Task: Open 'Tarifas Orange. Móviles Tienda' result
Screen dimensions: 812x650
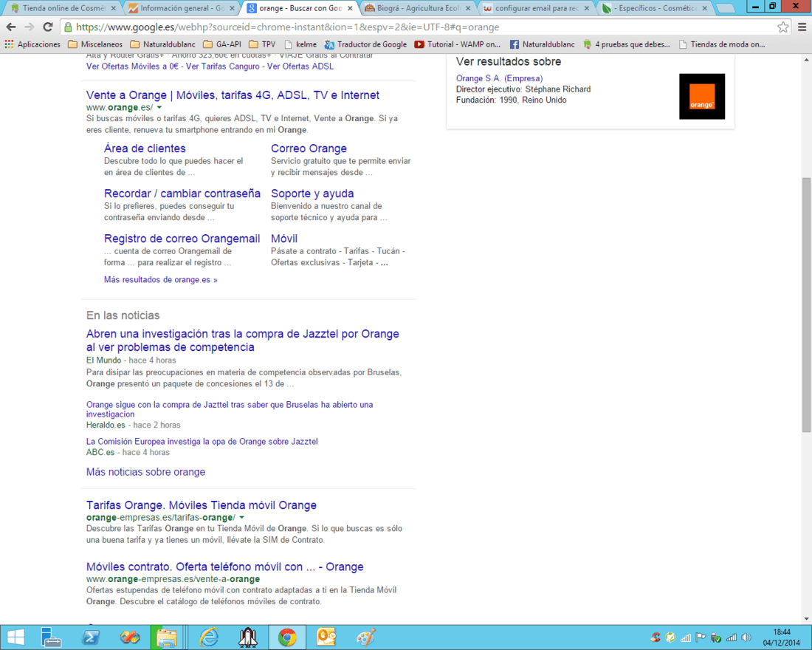Action: pyautogui.click(x=202, y=505)
